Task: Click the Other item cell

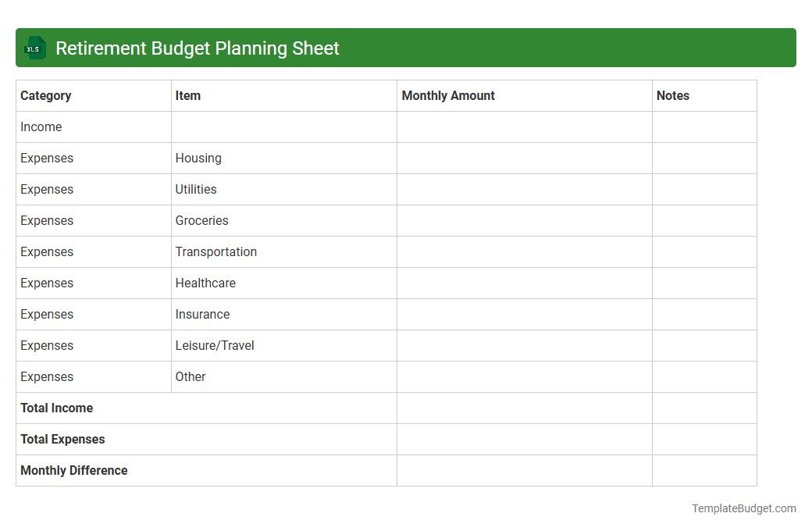Action: pyautogui.click(x=191, y=376)
